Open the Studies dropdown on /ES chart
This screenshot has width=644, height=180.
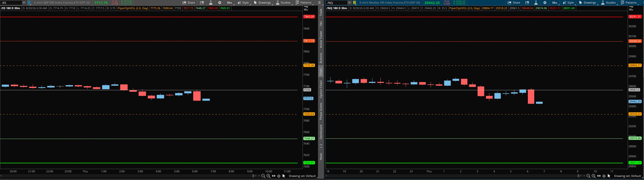[x=283, y=3]
